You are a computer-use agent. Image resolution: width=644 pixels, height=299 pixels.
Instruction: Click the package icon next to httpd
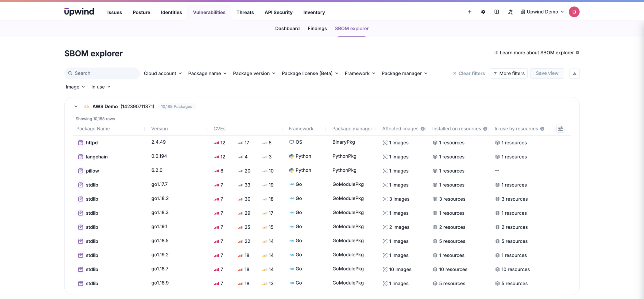click(81, 142)
